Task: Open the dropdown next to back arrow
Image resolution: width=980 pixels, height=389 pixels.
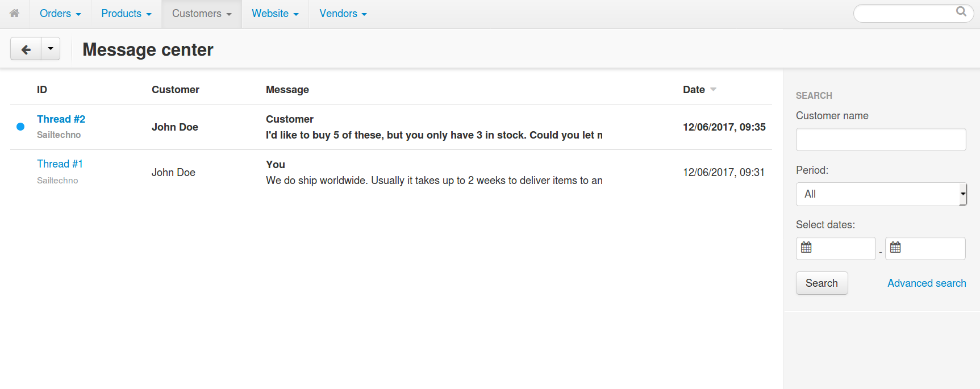Action: [x=51, y=49]
